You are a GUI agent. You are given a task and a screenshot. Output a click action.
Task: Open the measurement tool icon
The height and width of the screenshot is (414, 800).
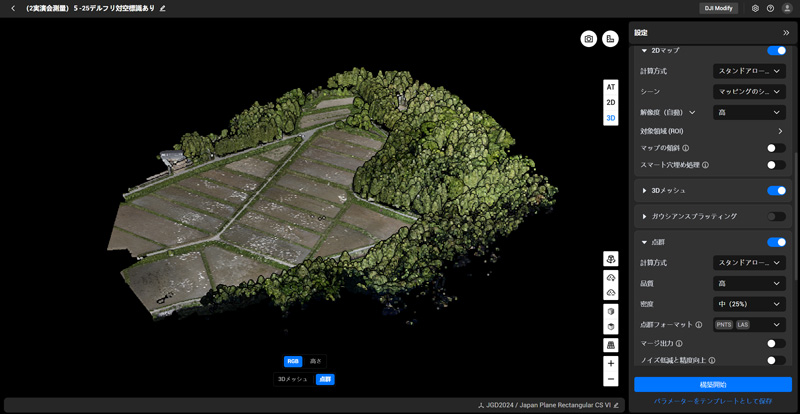coord(610,39)
